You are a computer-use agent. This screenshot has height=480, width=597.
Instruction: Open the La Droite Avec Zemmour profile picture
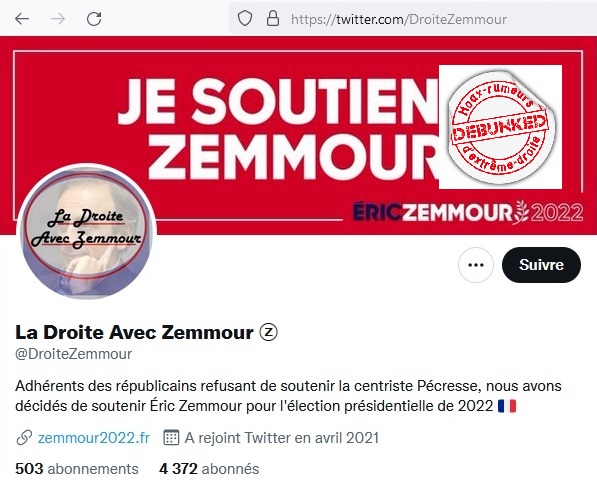(86, 231)
